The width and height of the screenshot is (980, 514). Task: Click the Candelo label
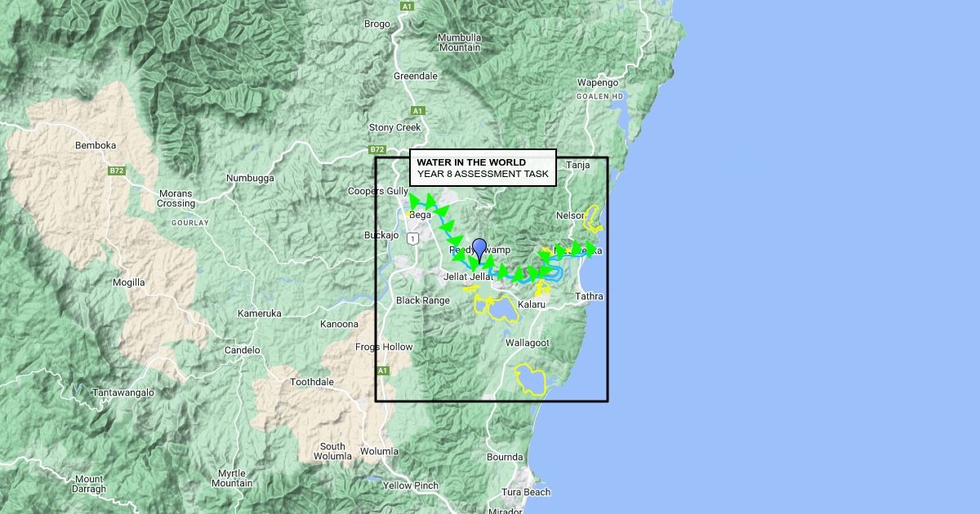[243, 350]
